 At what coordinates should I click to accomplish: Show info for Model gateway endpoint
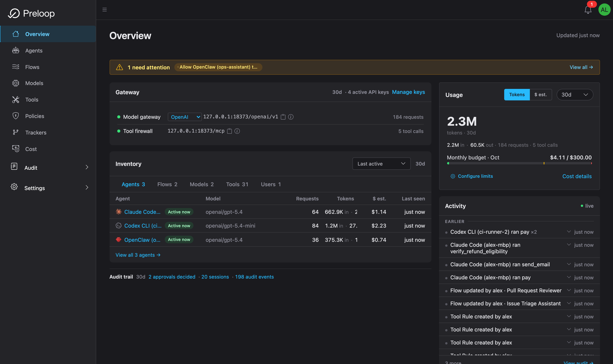click(x=291, y=117)
